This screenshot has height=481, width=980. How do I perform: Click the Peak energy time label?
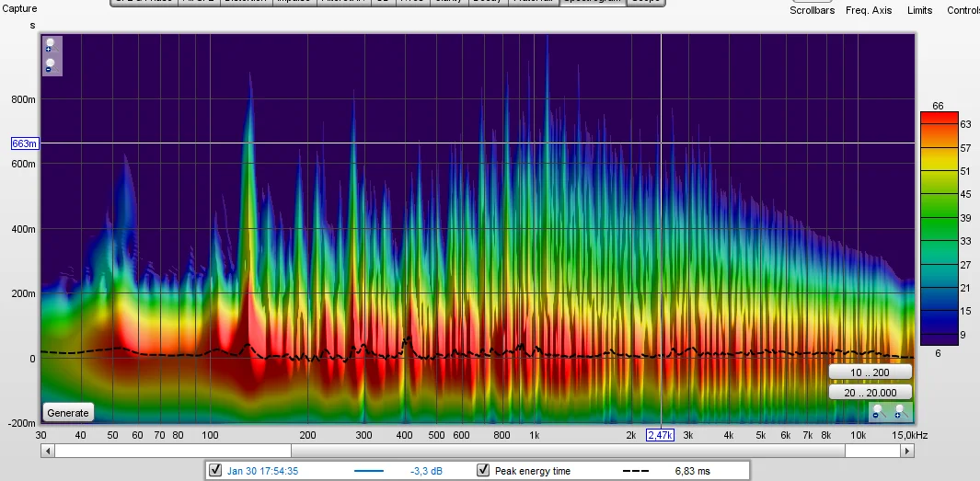[533, 471]
